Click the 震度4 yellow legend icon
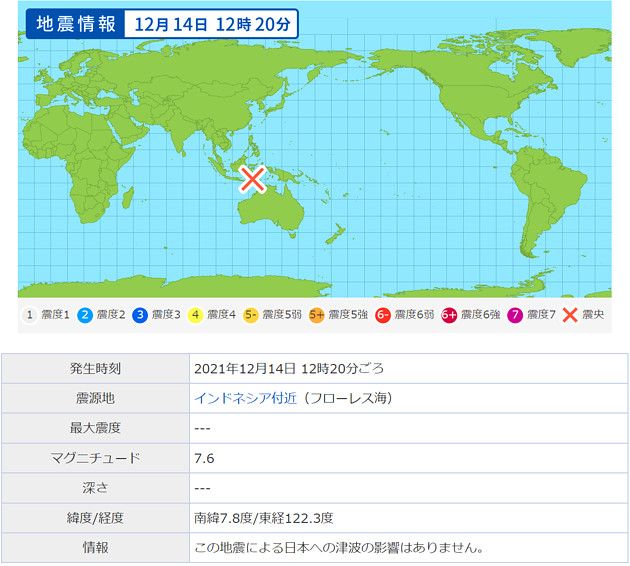This screenshot has width=630, height=566. [x=195, y=315]
